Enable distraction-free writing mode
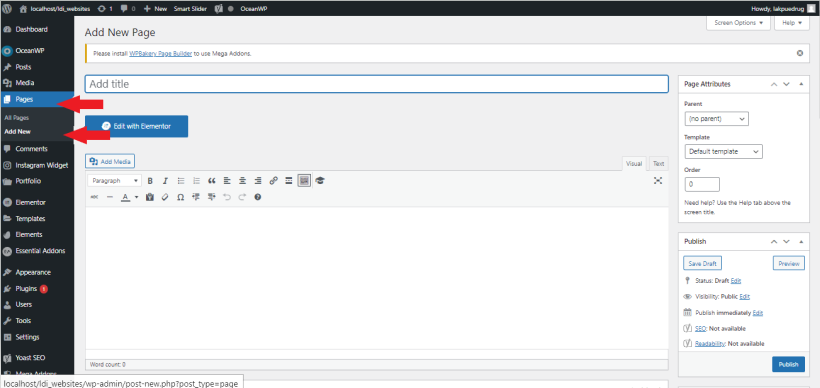The height and width of the screenshot is (388, 820). pyautogui.click(x=658, y=180)
